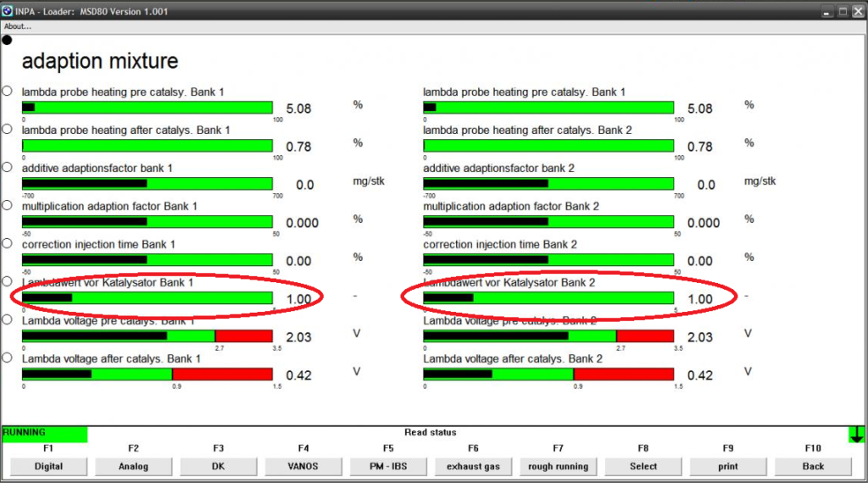Image resolution: width=868 pixels, height=483 pixels.
Task: Click the F9 print button
Action: (x=728, y=466)
